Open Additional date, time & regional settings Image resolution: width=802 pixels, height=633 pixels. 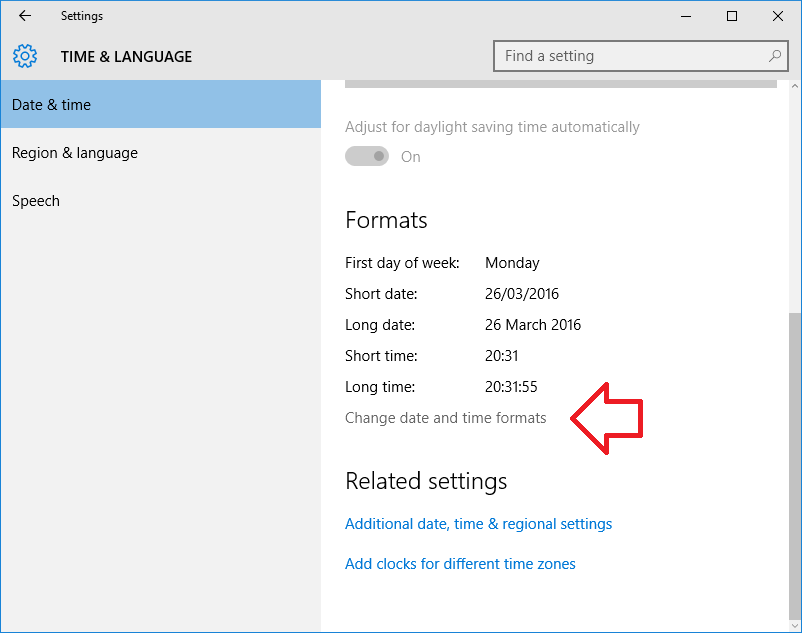click(x=478, y=524)
